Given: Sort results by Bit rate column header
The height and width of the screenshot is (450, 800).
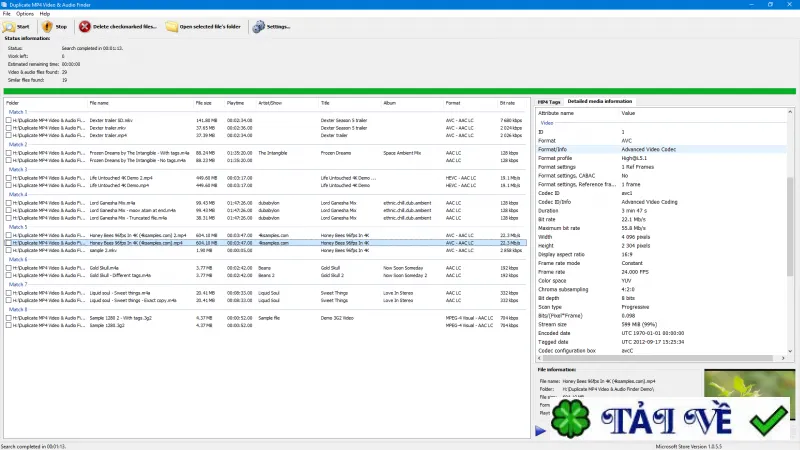Looking at the screenshot, I should tap(507, 103).
